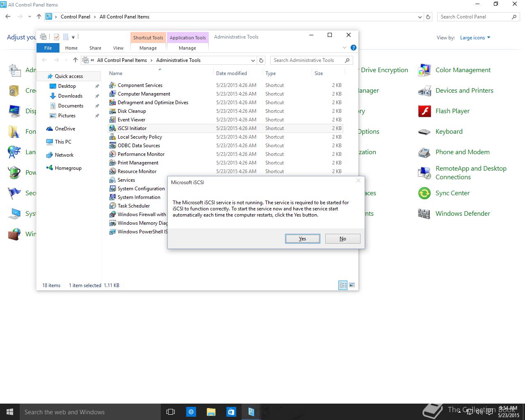Switch to the View ribbon tab
Screen dimensions: 525x420
pos(118,48)
